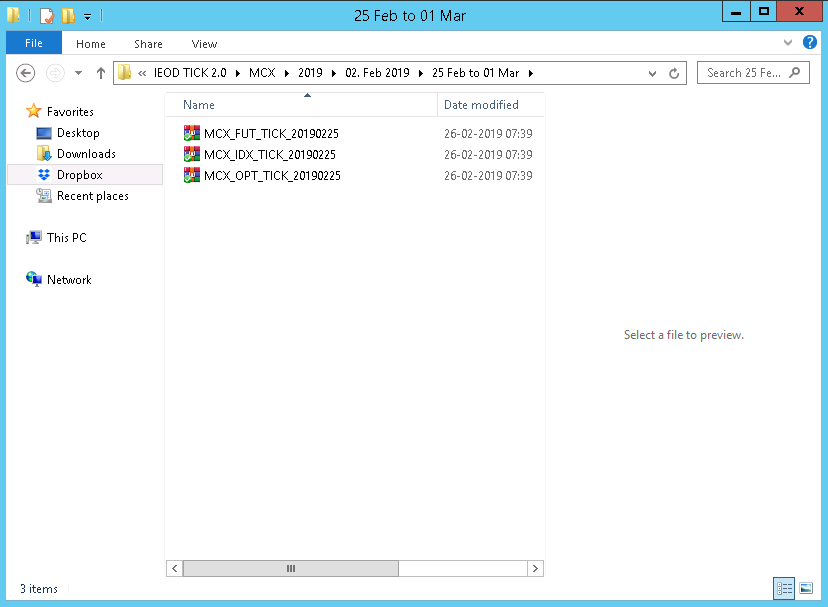Open Customize Quick Access Toolbar dropdown

click(x=87, y=17)
